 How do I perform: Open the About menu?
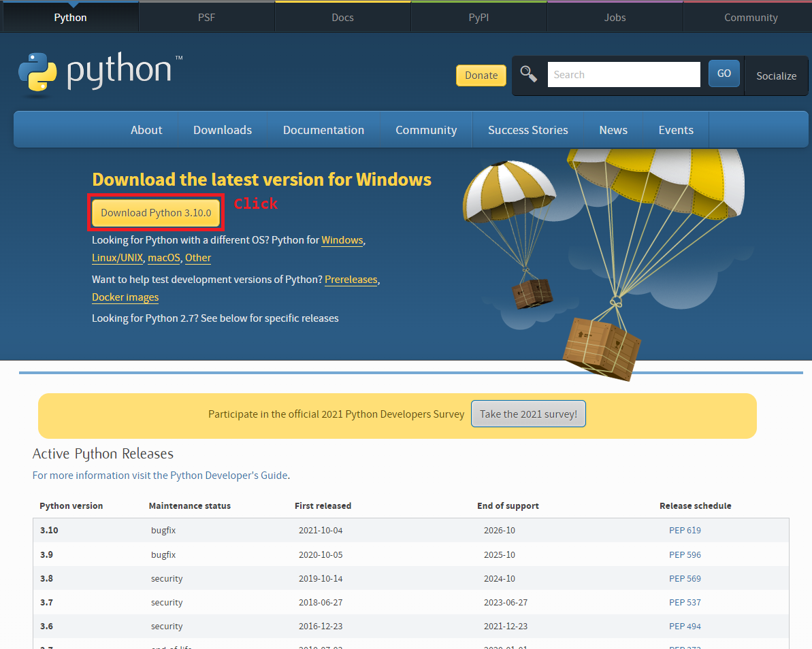coord(146,130)
